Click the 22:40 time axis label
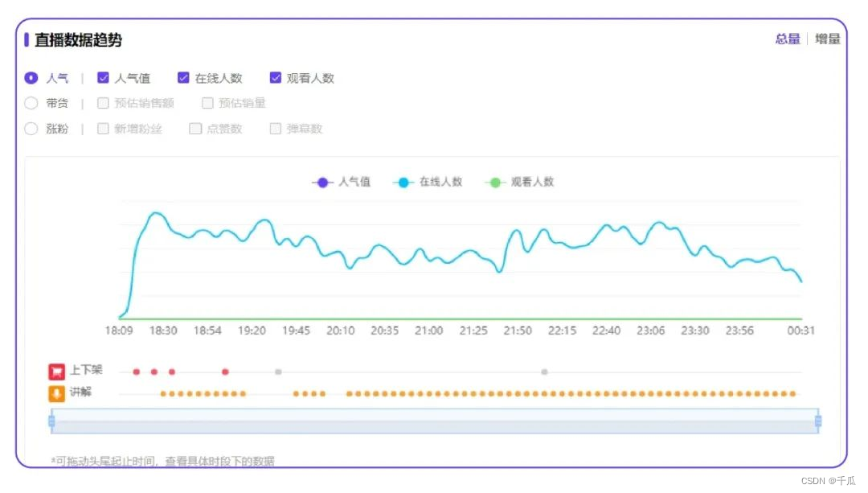 pyautogui.click(x=606, y=331)
